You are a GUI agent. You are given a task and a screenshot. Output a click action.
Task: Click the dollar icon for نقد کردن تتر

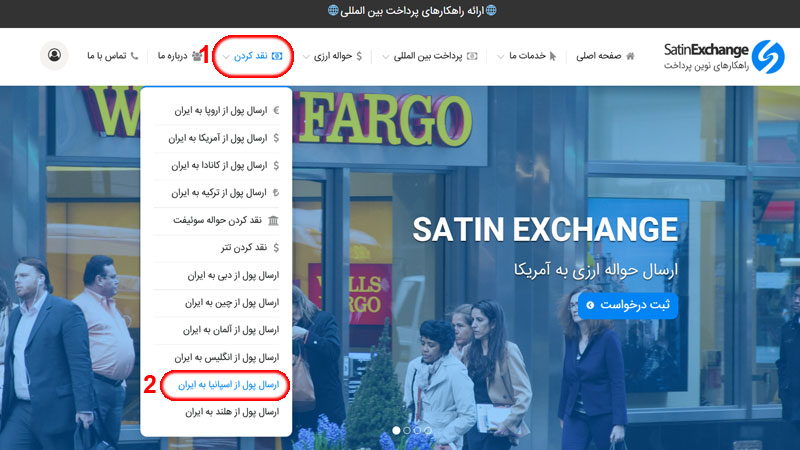click(x=276, y=247)
